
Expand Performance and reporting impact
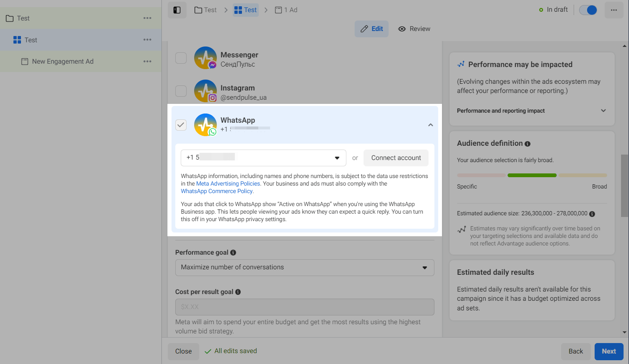[x=532, y=111]
